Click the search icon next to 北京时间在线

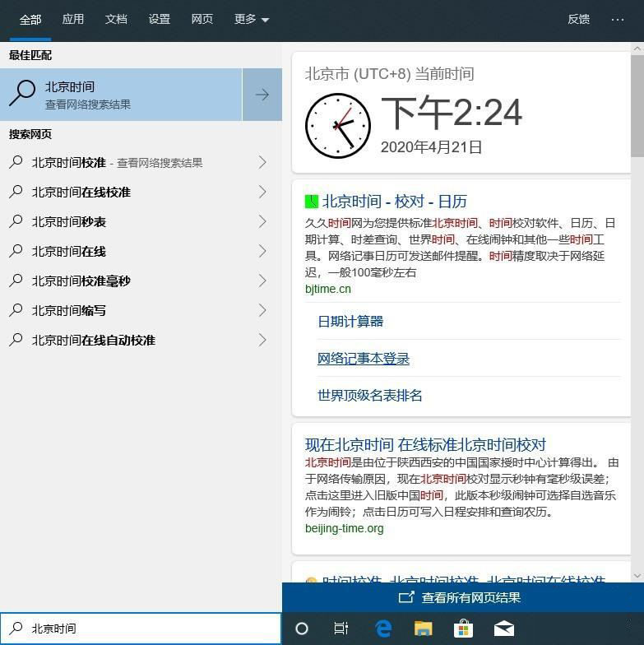click(16, 250)
